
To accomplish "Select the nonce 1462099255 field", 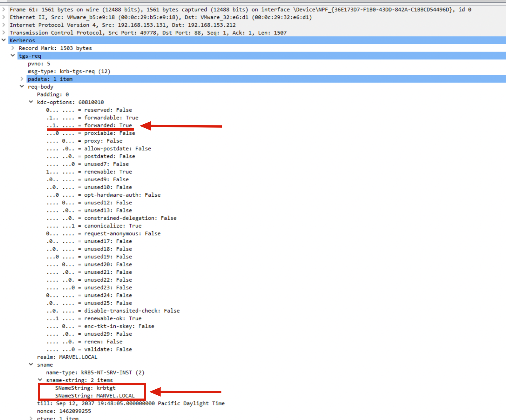I will point(64,411).
